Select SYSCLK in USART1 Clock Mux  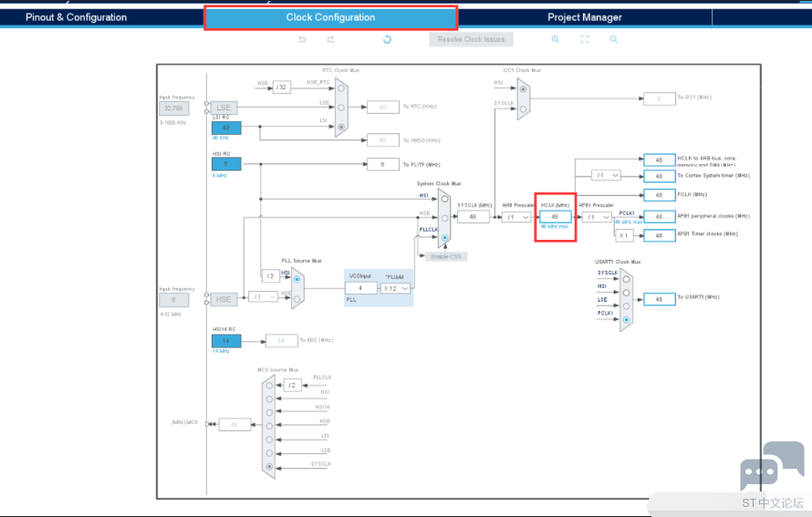pyautogui.click(x=626, y=279)
